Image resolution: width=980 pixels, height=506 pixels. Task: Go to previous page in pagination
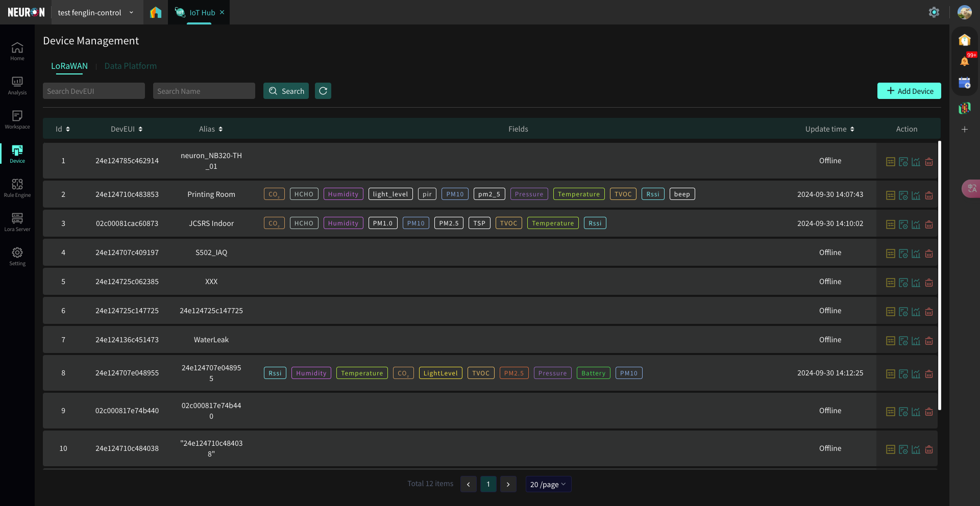coord(469,484)
